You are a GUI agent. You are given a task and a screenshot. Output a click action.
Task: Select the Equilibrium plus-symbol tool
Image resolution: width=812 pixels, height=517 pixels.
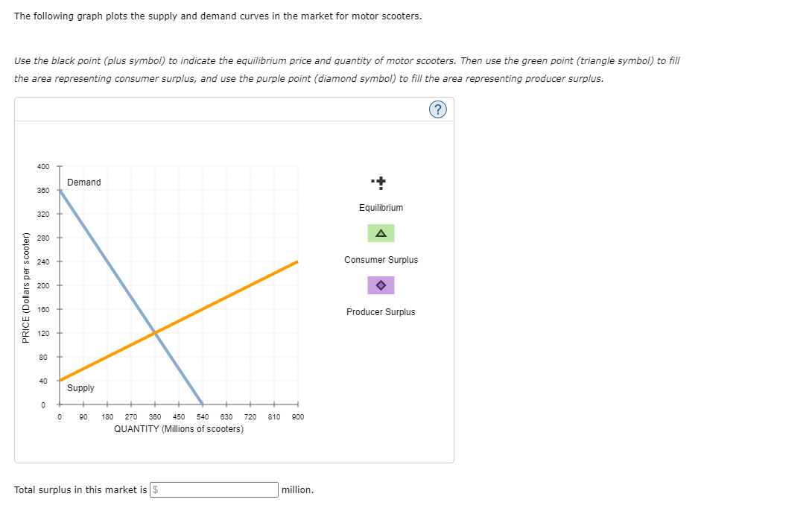pos(381,182)
